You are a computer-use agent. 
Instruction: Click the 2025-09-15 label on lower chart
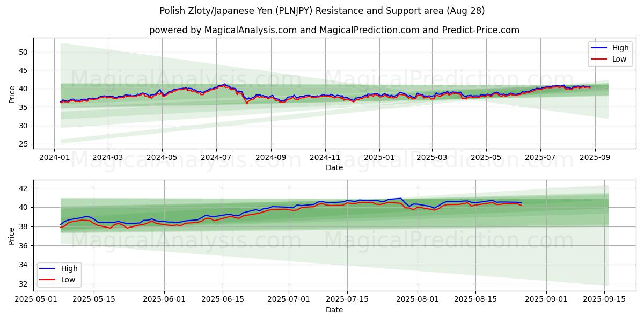click(604, 300)
